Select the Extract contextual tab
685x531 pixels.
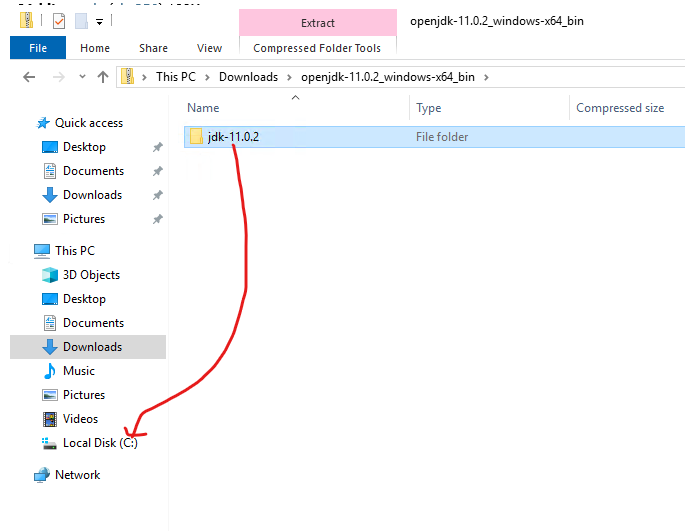point(318,23)
